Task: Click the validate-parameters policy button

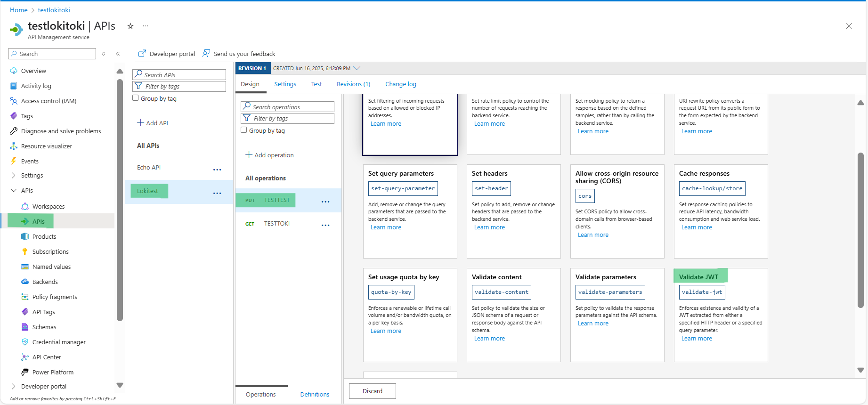Action: tap(610, 292)
